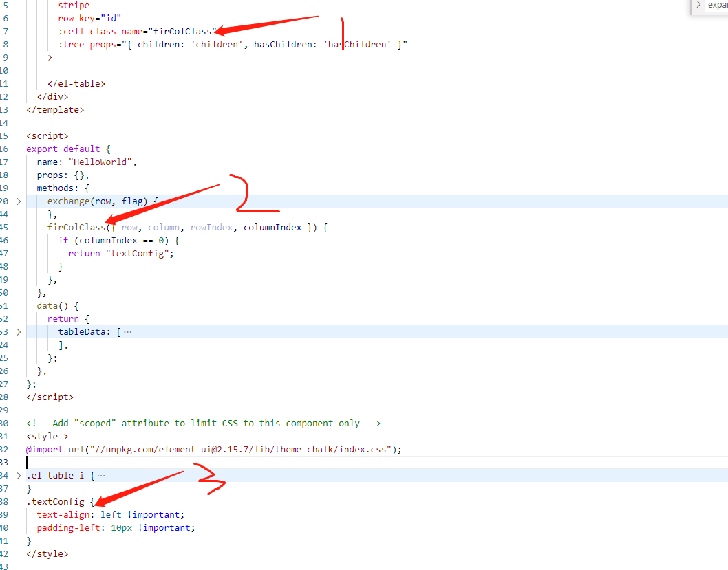Viewport: 728px width, 570px height.
Task: Click the export default line
Action: point(68,149)
